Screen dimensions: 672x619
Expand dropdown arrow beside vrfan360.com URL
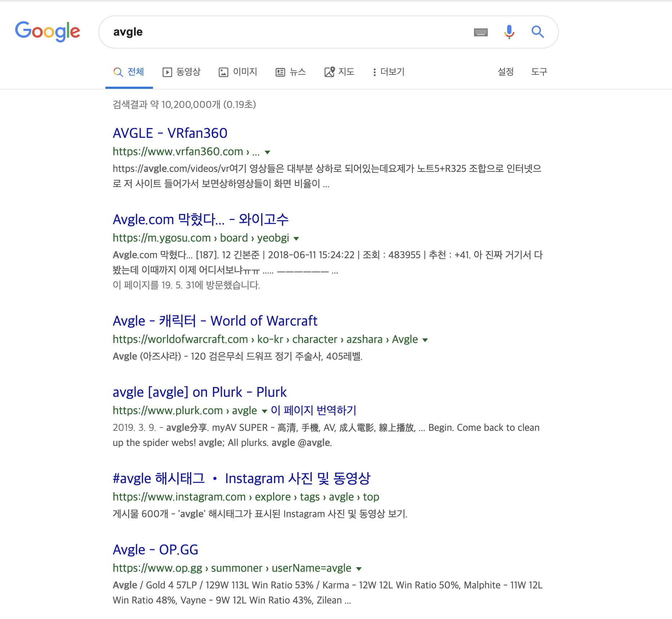click(x=267, y=152)
